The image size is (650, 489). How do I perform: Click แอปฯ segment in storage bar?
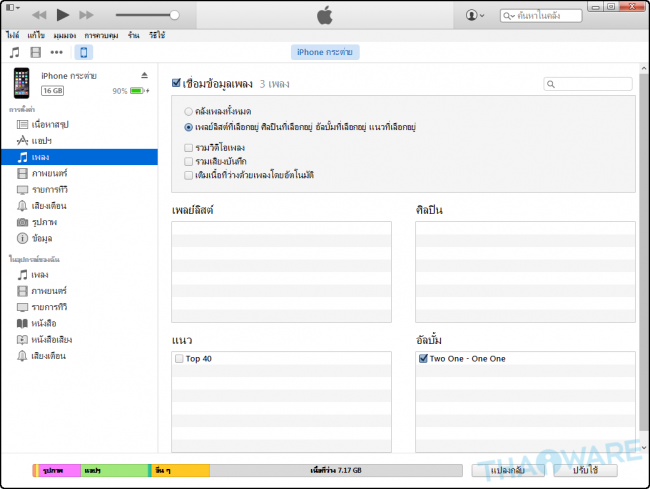(x=114, y=470)
